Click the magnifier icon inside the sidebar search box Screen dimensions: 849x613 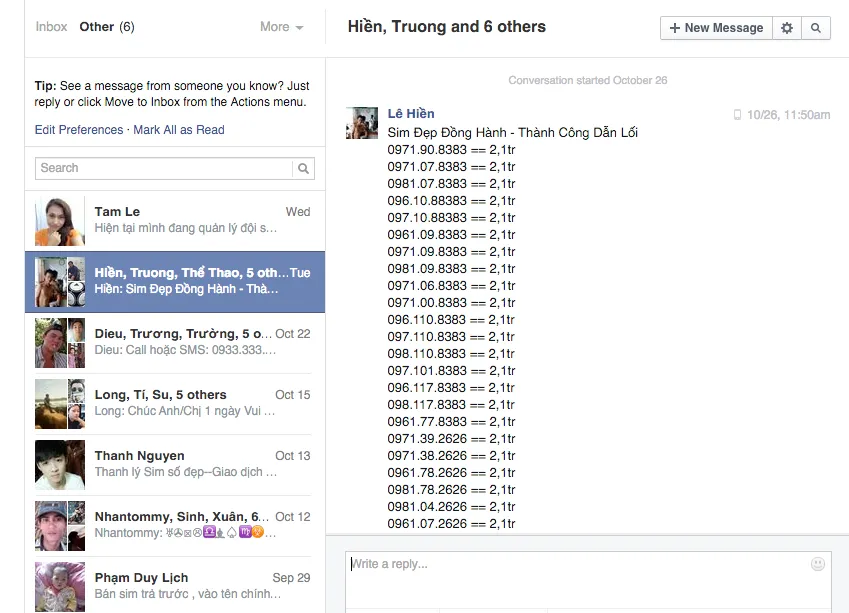click(x=303, y=168)
